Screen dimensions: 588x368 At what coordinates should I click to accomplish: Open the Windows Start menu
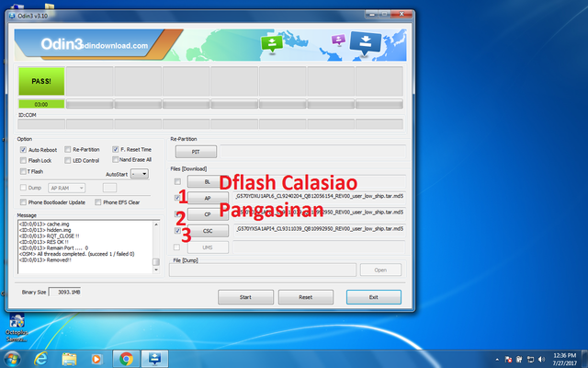click(x=12, y=359)
